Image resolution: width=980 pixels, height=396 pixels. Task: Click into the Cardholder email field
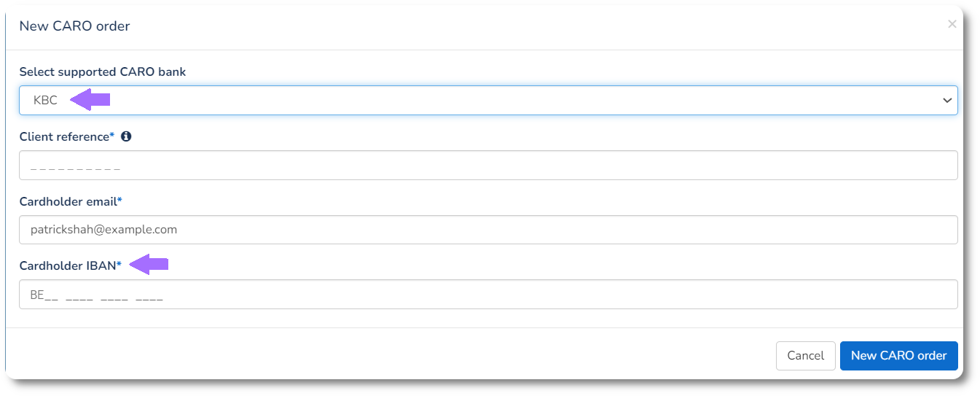pyautogui.click(x=488, y=230)
